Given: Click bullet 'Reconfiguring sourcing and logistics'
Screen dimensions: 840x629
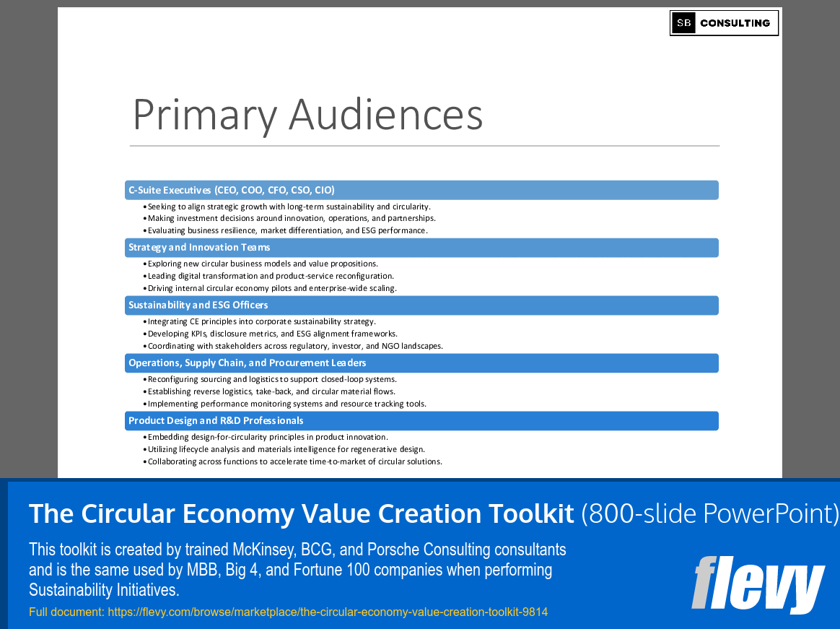Looking at the screenshot, I should 270,379.
